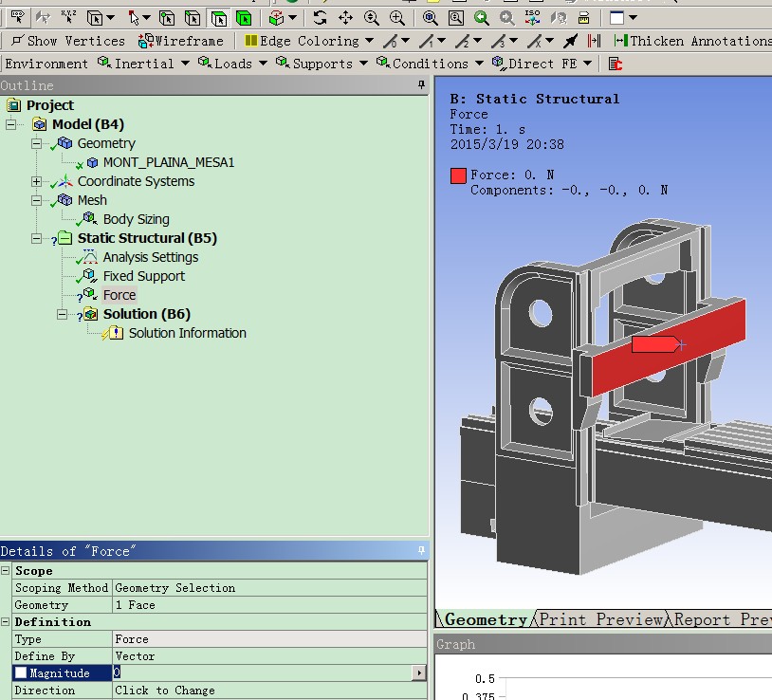Activate the Pan view tool
This screenshot has width=772, height=700.
(346, 17)
